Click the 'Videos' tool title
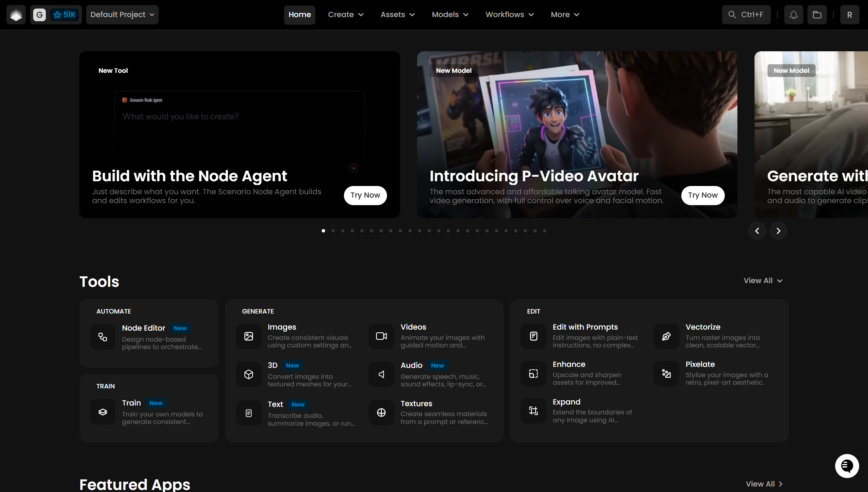The image size is (868, 492). 413,327
